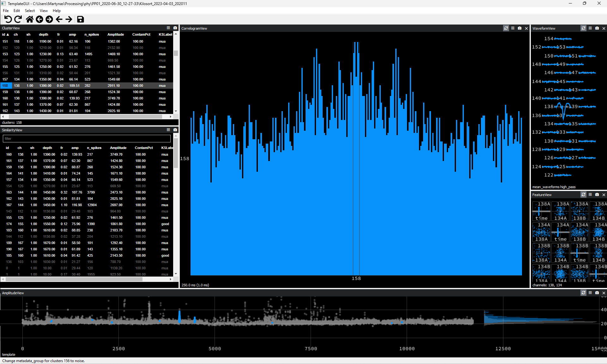Image resolution: width=607 pixels, height=364 pixels.
Task: Click the plain right arrow next icon
Action: [x=69, y=19]
